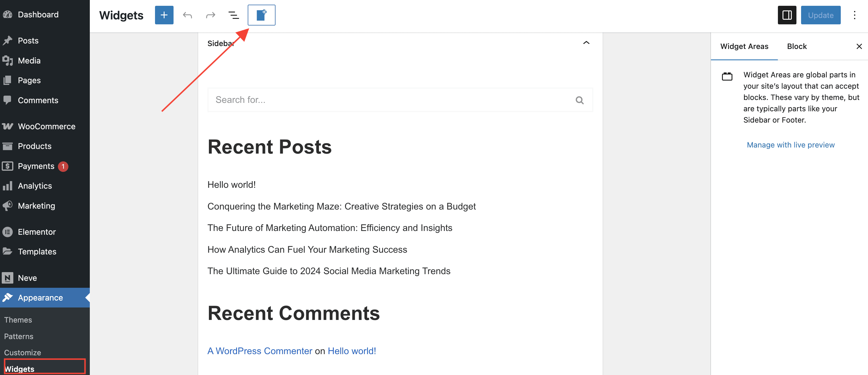Viewport: 868px width, 375px height.
Task: Click the undo arrow icon
Action: (187, 15)
